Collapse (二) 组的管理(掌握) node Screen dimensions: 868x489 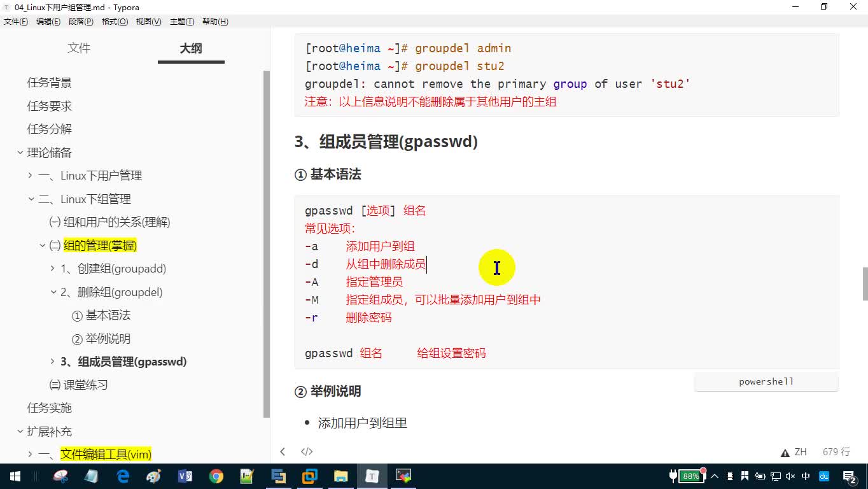(43, 245)
